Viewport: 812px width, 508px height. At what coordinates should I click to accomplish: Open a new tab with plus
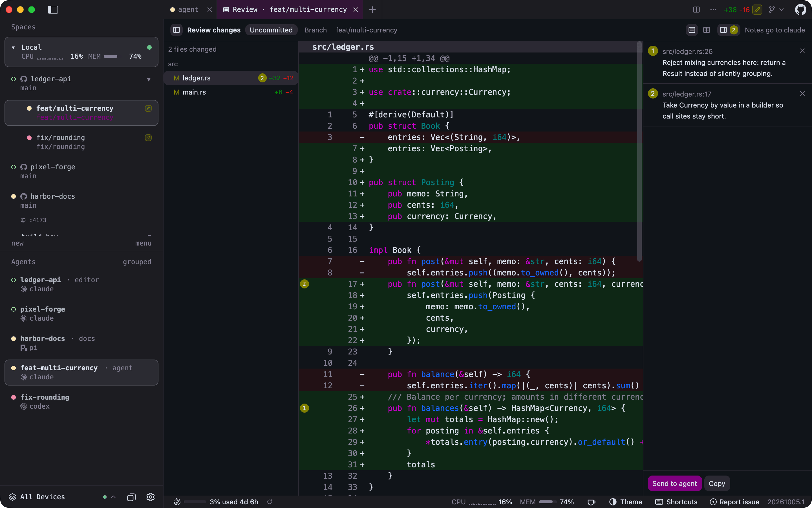click(x=372, y=10)
